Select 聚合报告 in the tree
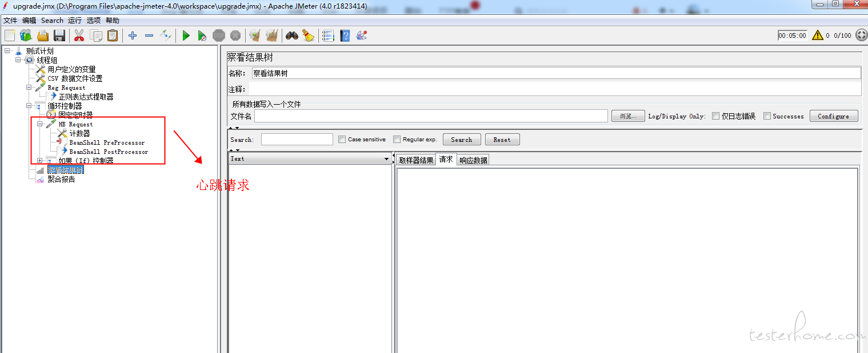 61,179
